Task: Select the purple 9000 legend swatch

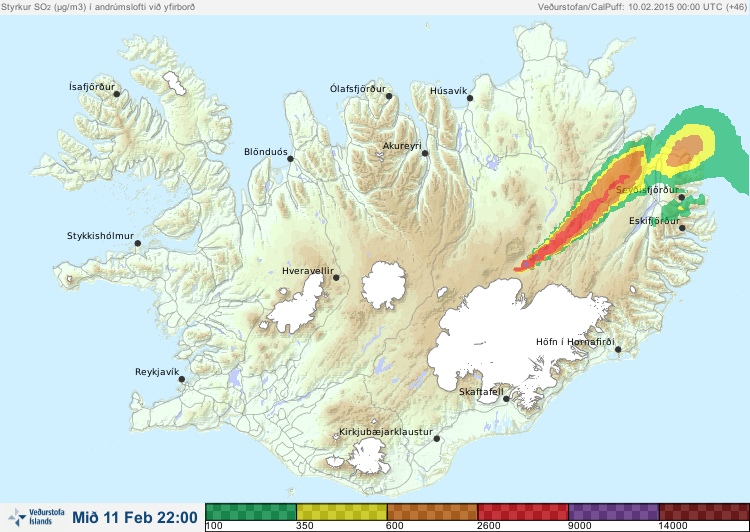Action: coord(613,512)
